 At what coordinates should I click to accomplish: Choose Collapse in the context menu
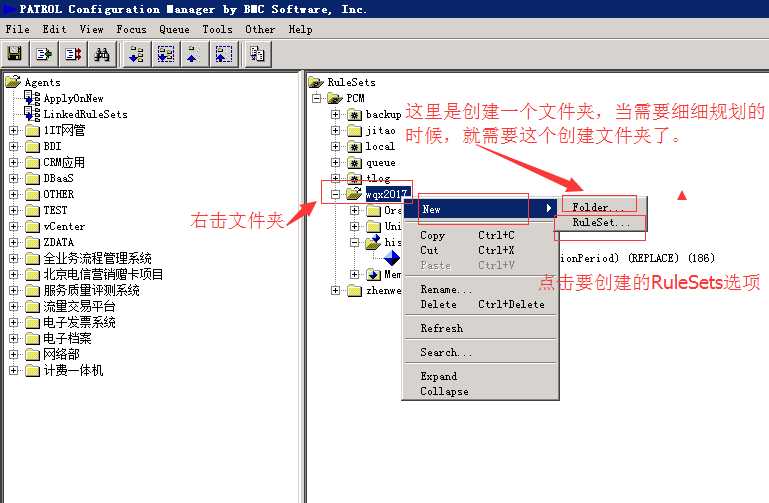(x=481, y=391)
